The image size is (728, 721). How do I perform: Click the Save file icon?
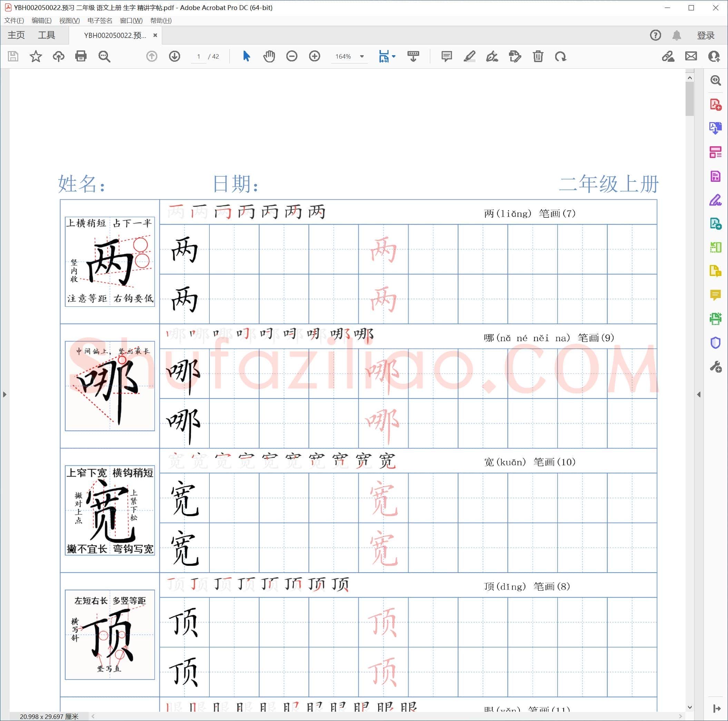click(x=13, y=57)
